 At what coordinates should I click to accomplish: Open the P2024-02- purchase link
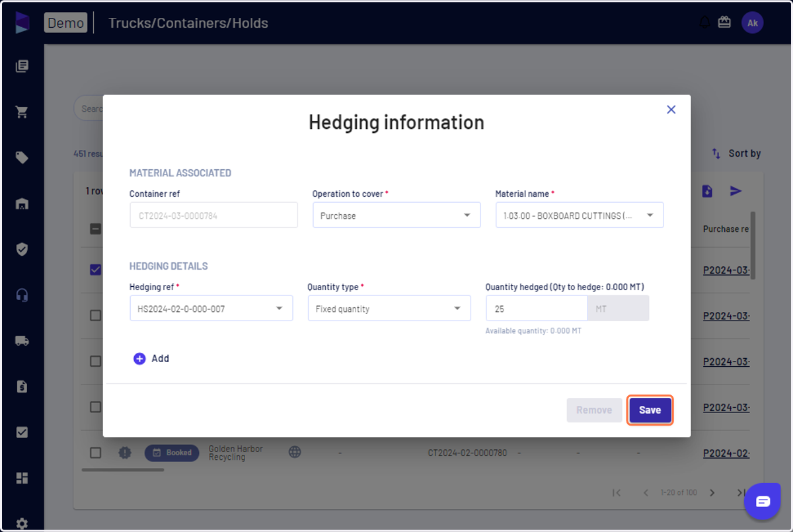coord(726,453)
